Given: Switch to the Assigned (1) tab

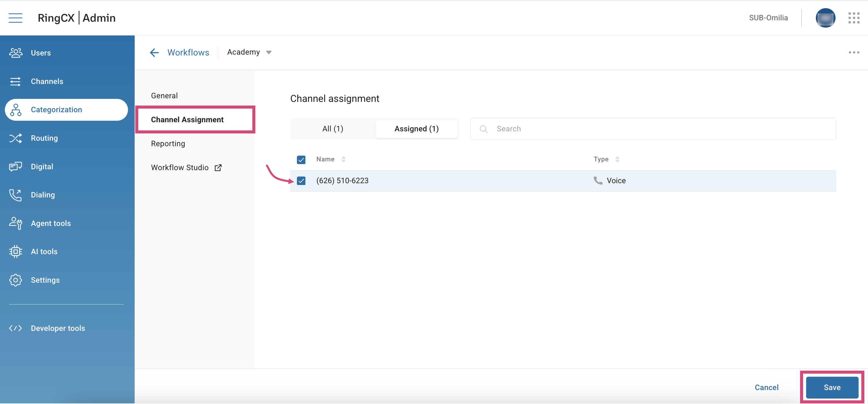Looking at the screenshot, I should pos(416,128).
